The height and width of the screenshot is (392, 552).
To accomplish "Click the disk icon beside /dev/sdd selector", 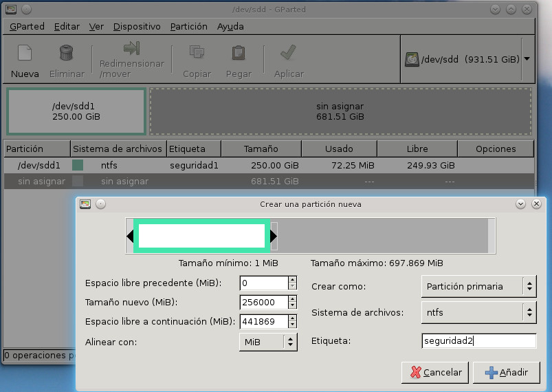I will (x=412, y=59).
